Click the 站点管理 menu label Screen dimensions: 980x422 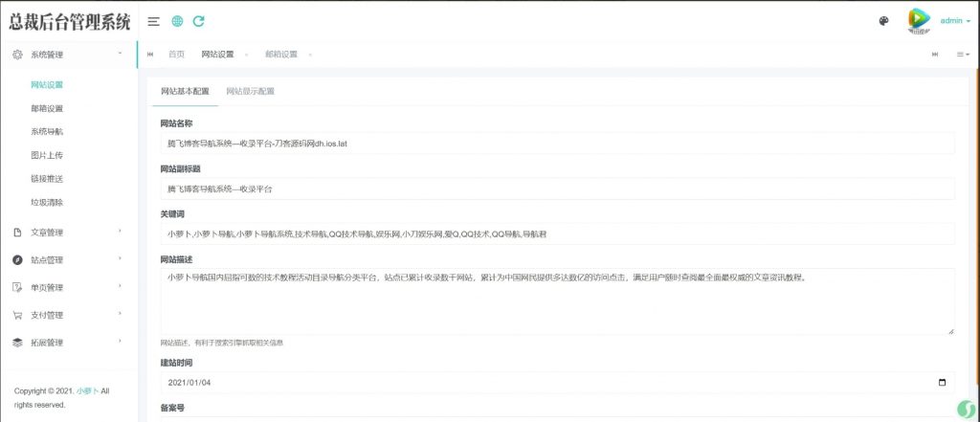pos(47,260)
